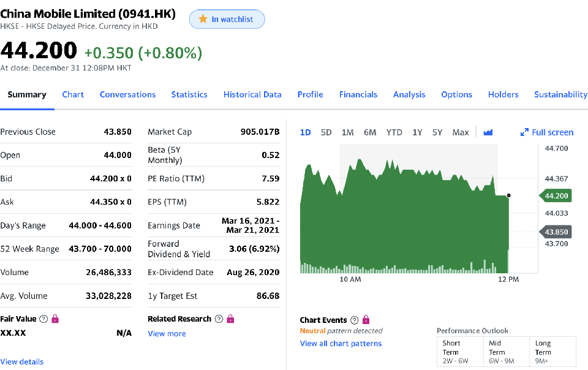588x370 pixels.
Task: Click the star icon in watchlist button
Action: point(203,19)
